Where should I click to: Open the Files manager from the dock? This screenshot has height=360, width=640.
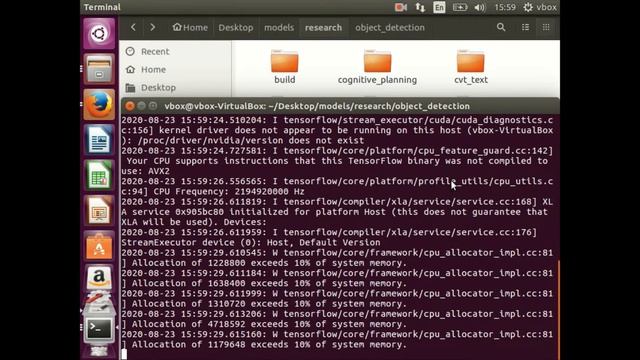(99, 69)
